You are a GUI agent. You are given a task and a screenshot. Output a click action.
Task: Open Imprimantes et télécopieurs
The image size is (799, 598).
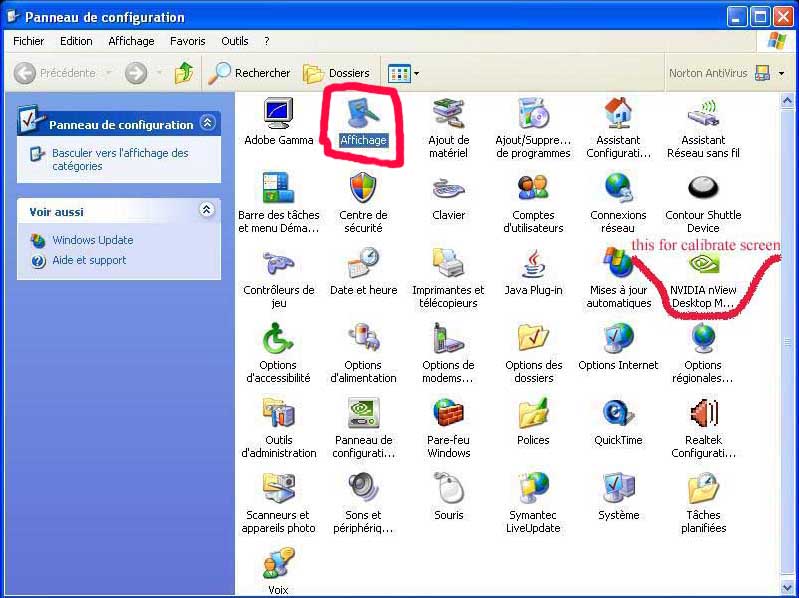pyautogui.click(x=448, y=278)
